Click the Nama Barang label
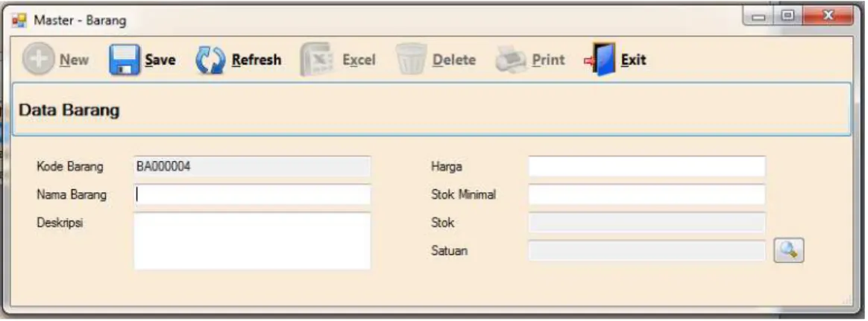This screenshot has width=868, height=321. (x=72, y=194)
